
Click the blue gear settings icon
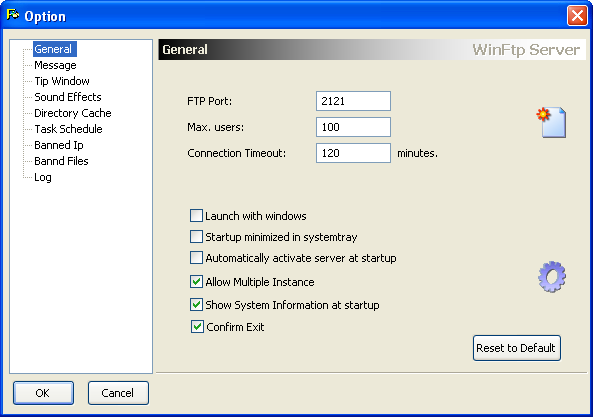pyautogui.click(x=552, y=276)
